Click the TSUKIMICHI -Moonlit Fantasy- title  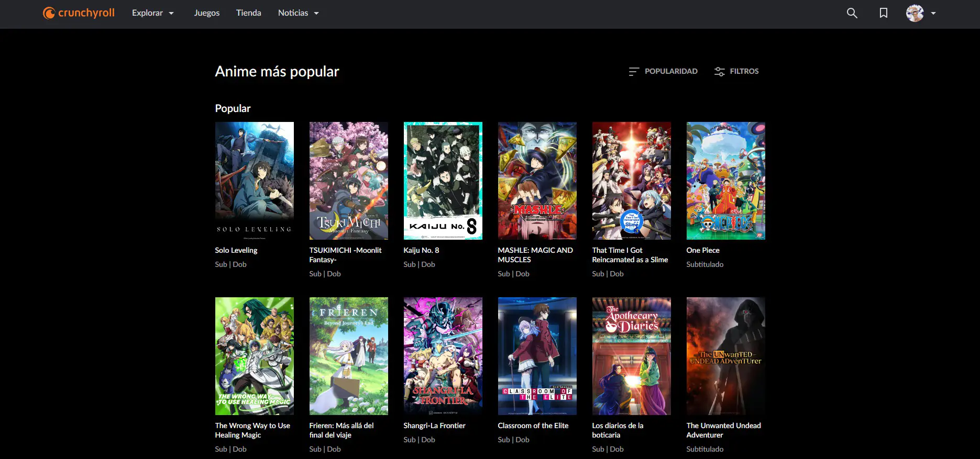(345, 255)
